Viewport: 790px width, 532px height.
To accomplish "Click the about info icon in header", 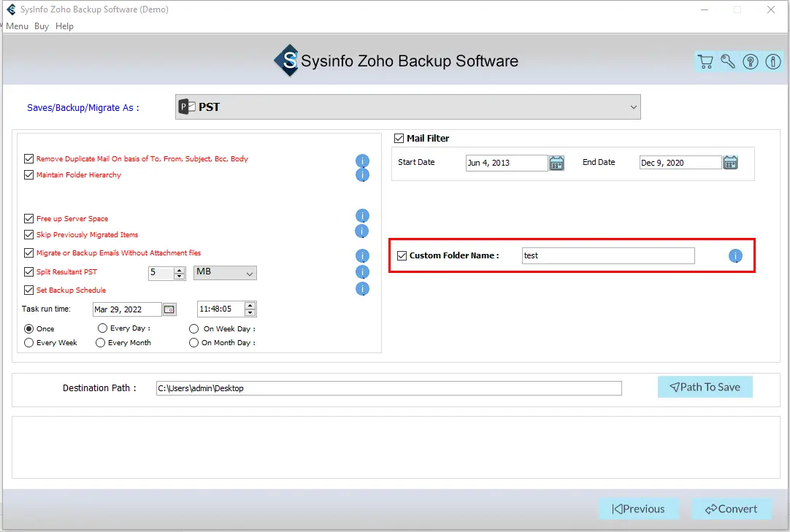I will click(773, 61).
